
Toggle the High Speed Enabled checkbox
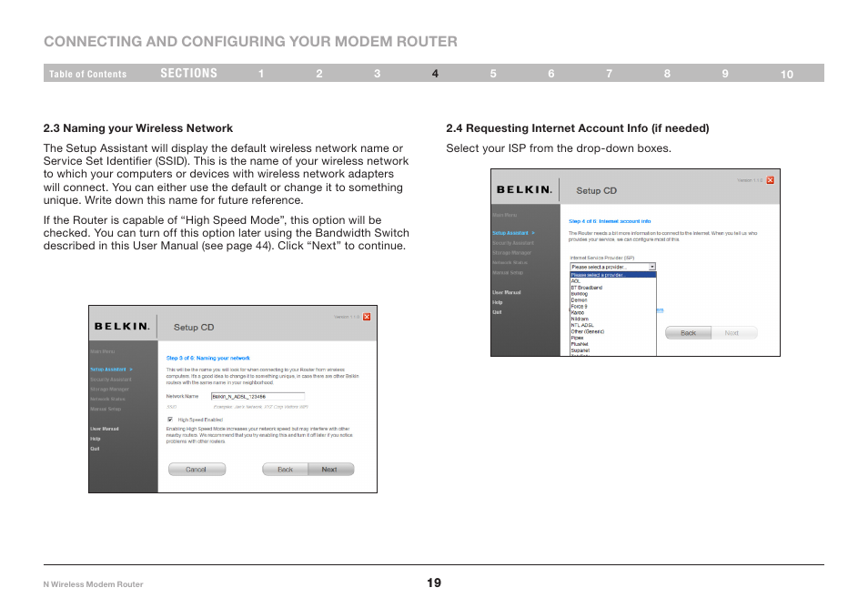coord(170,420)
